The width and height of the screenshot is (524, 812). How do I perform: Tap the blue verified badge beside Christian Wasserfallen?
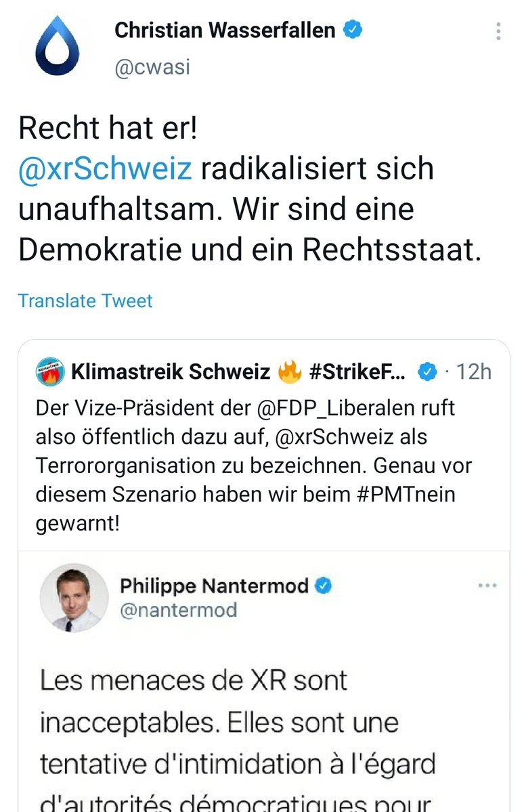click(x=353, y=30)
